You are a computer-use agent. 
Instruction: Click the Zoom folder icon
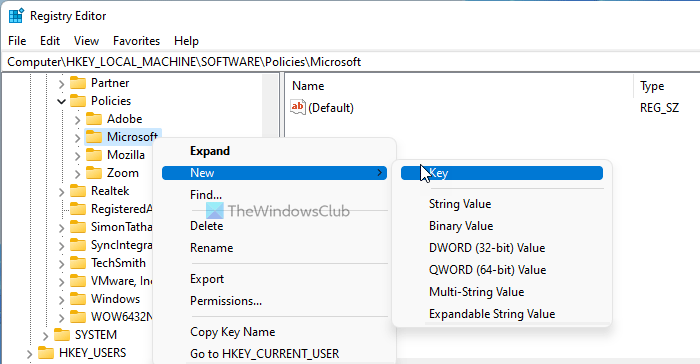pyautogui.click(x=94, y=173)
